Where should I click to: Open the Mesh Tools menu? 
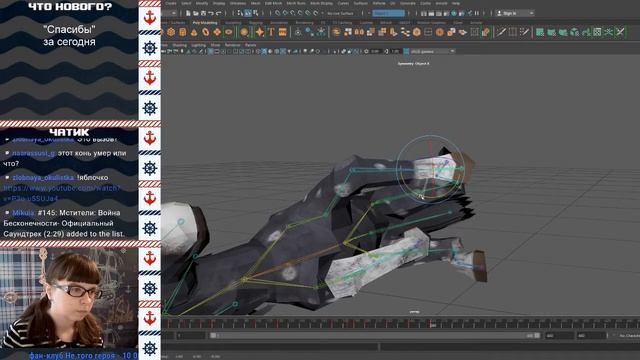pos(296,3)
